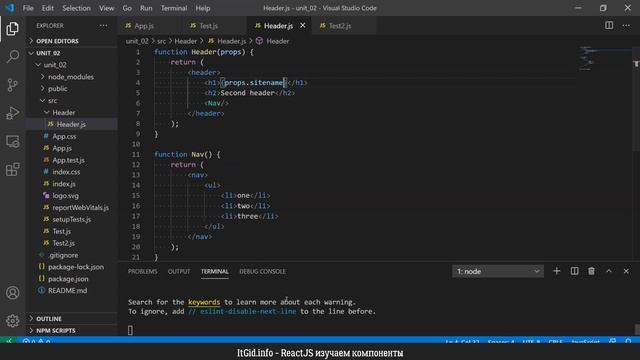Click the Explorer more actions ellipsis

click(103, 25)
